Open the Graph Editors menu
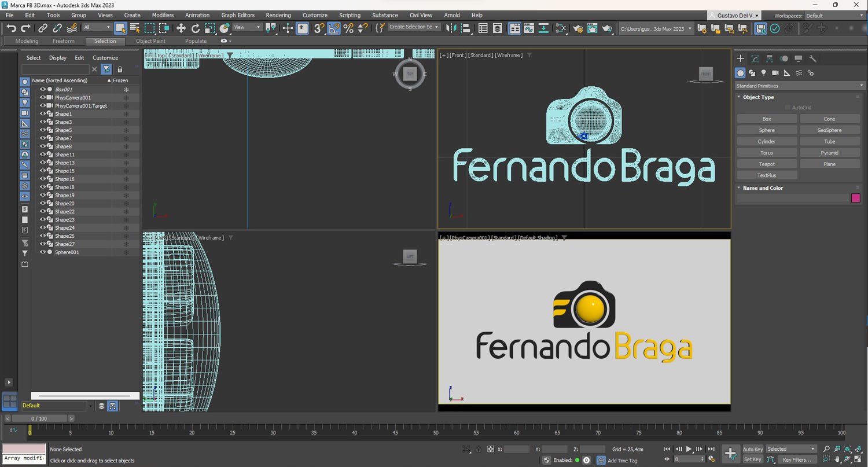Screen dimensions: 868x467 [238, 15]
